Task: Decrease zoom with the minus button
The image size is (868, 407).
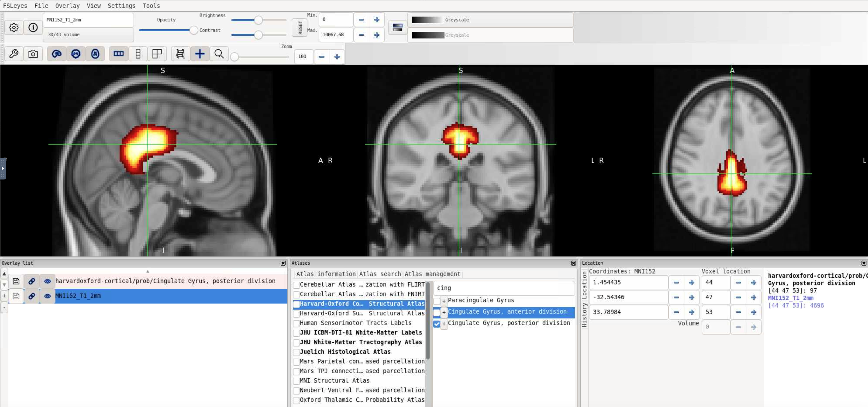Action: coord(322,57)
